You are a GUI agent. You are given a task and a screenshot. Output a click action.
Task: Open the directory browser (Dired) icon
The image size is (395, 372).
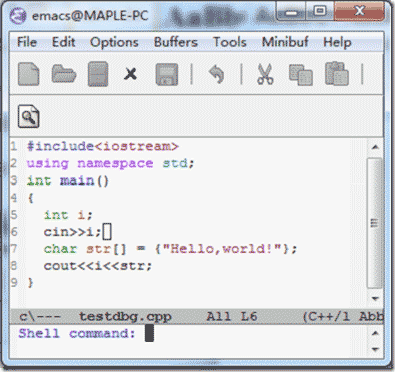98,74
